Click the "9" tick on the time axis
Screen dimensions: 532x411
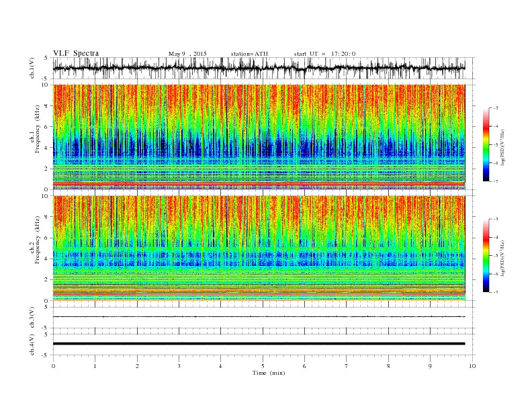pos(430,366)
